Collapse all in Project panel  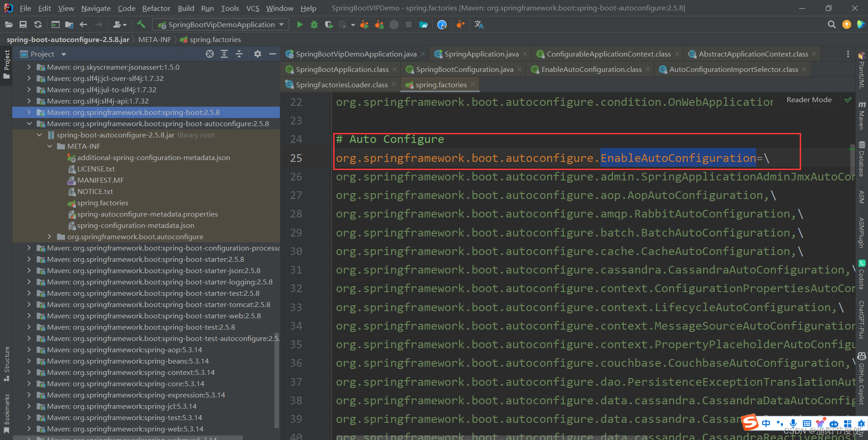pyautogui.click(x=239, y=54)
